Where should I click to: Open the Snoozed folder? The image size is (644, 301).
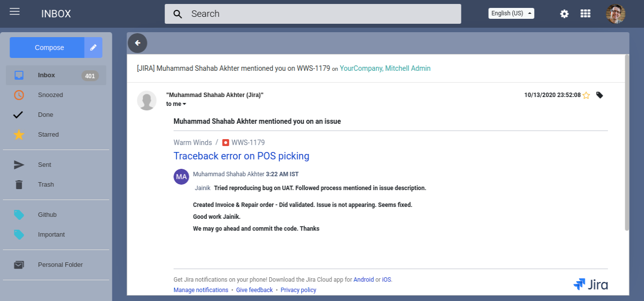[50, 95]
